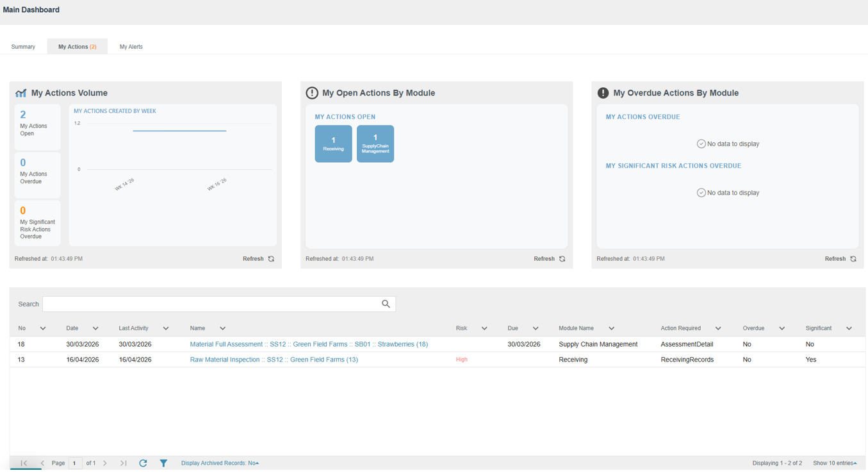This screenshot has width=868, height=473.
Task: Click the due date 30/03/2026
Action: 523,344
